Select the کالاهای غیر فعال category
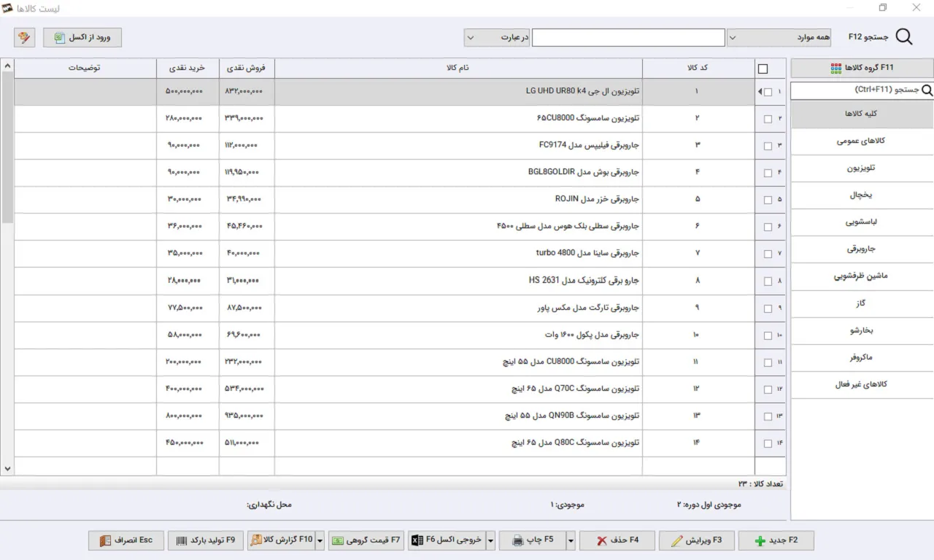The image size is (934, 560). [862, 385]
